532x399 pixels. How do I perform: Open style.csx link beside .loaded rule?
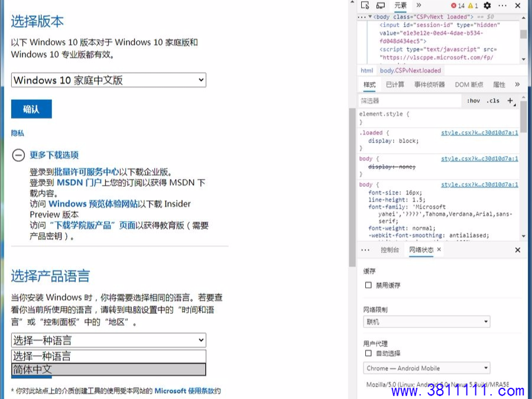coord(479,132)
